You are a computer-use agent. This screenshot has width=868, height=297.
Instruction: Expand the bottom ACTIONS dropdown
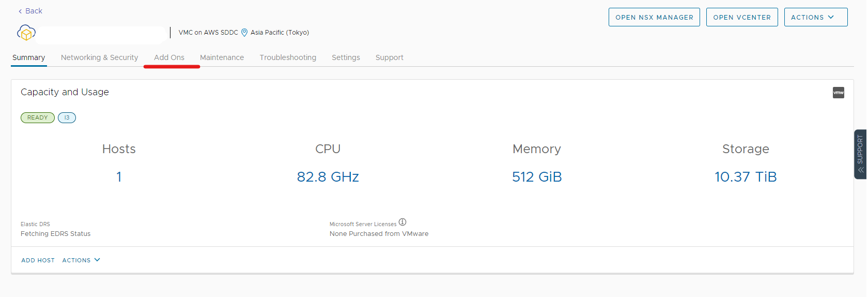click(x=81, y=260)
